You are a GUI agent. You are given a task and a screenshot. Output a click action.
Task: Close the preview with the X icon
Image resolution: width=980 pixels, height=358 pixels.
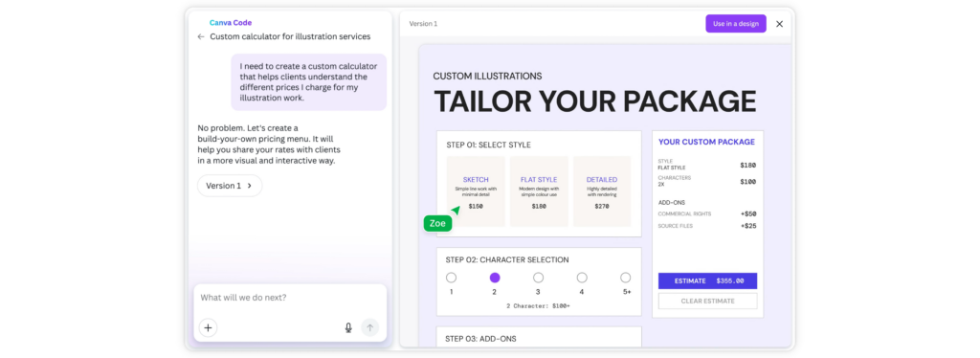[779, 24]
